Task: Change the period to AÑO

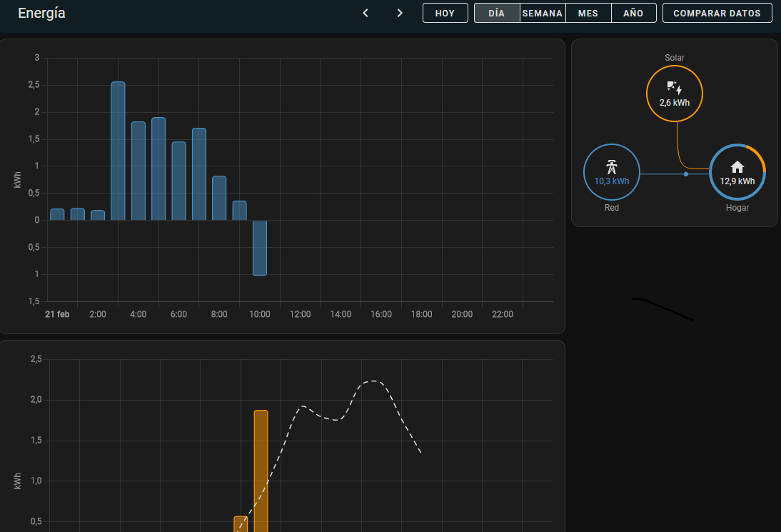Action: [x=633, y=13]
